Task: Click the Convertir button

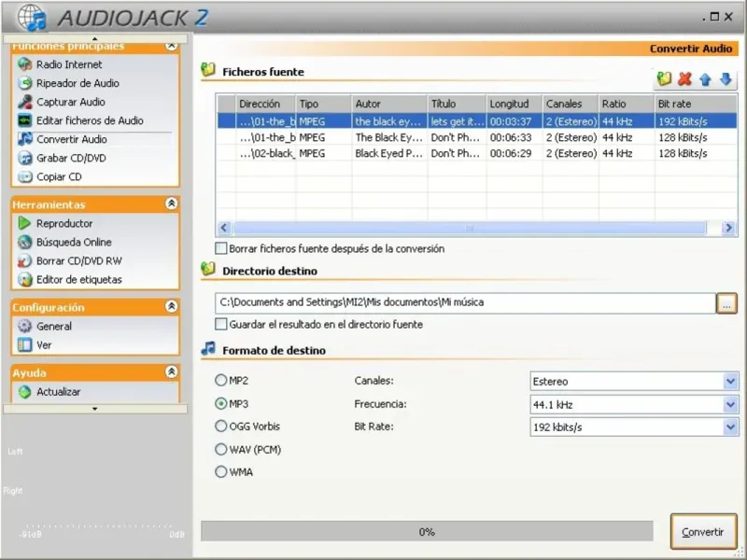Action: [x=703, y=531]
